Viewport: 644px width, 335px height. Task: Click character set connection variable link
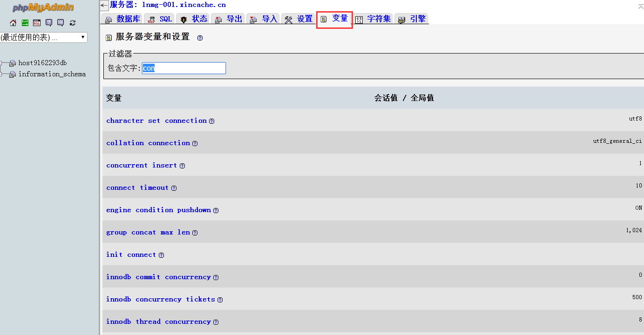156,121
